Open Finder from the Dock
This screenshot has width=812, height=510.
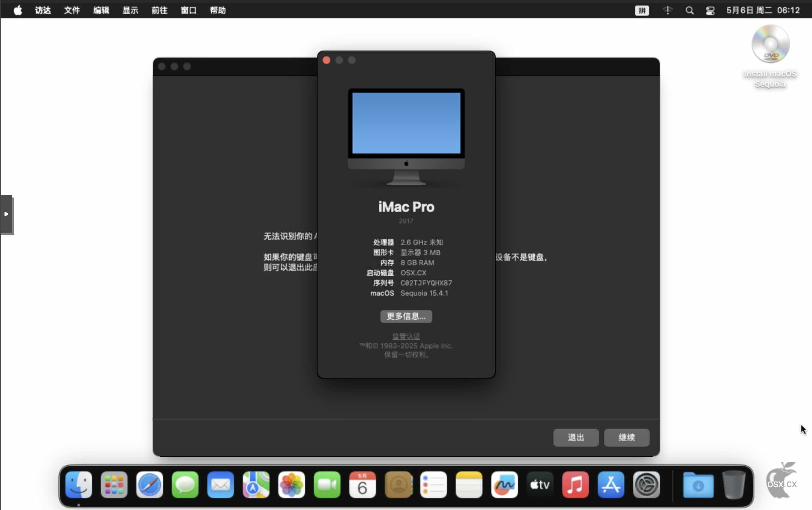[x=78, y=485]
